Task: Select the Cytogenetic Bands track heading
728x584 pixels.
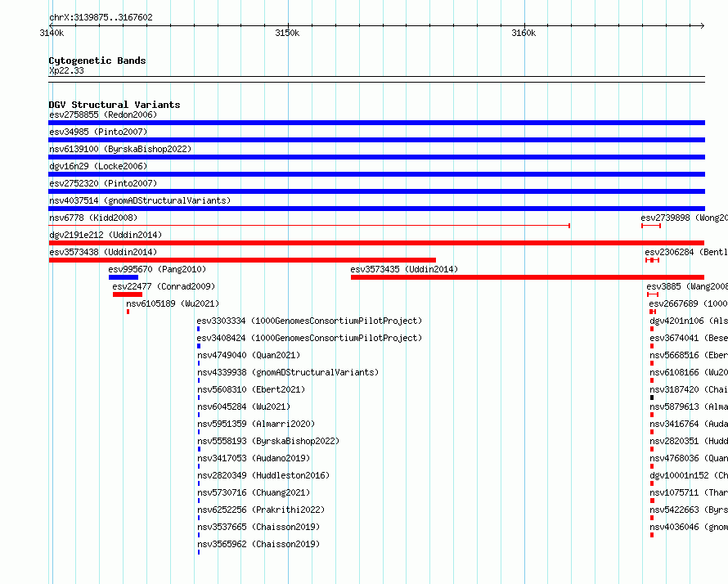Action: (97, 61)
